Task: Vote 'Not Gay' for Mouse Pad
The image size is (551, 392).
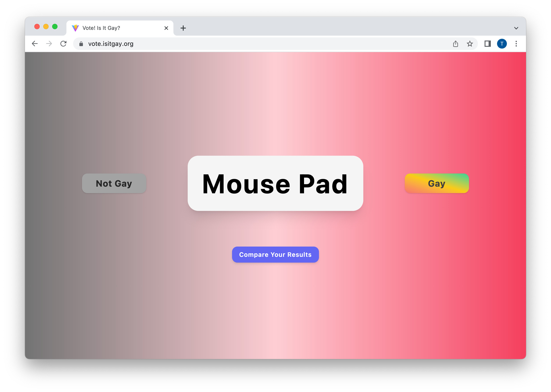Action: [114, 184]
